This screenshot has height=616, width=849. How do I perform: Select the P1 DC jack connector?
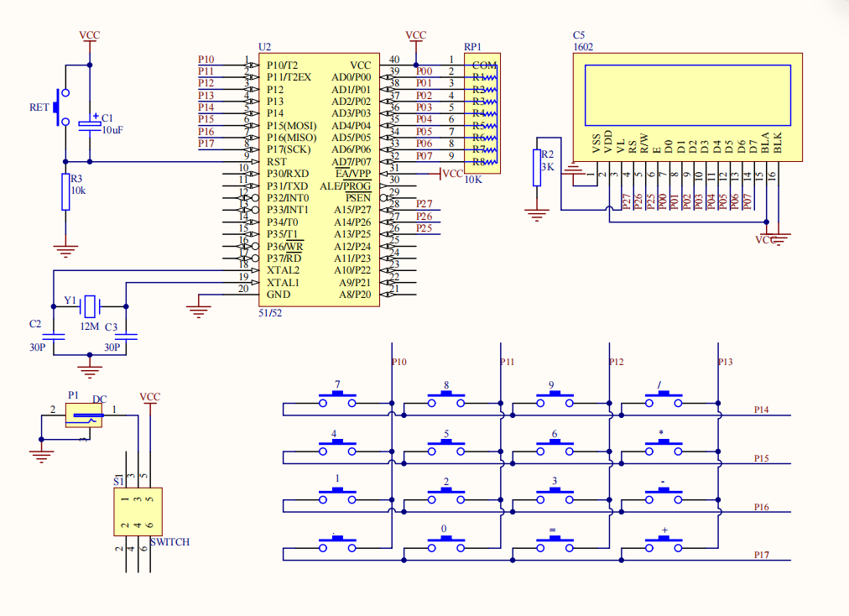(83, 415)
